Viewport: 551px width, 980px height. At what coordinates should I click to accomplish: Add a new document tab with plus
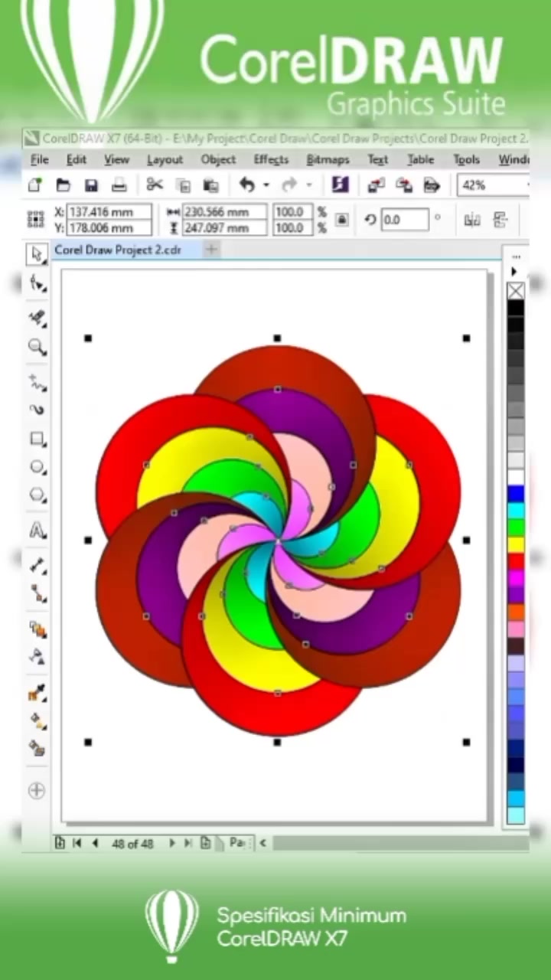click(x=211, y=249)
